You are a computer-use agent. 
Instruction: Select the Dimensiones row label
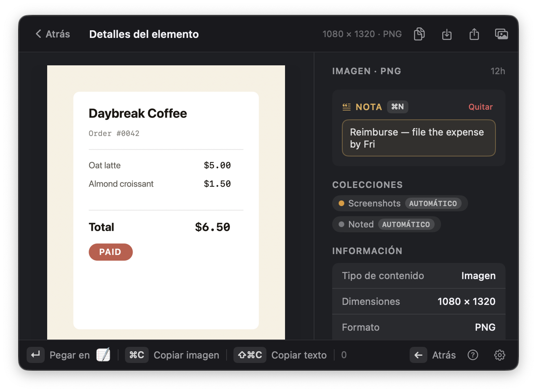pos(371,302)
